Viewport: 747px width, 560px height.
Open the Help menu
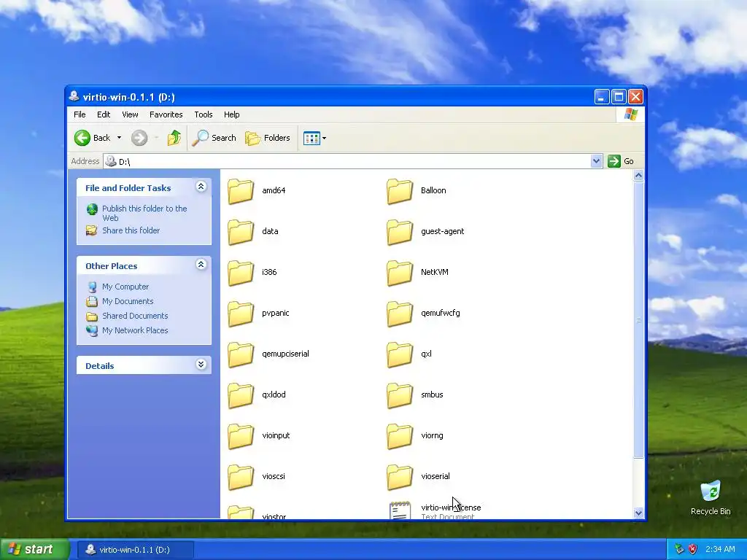click(231, 114)
